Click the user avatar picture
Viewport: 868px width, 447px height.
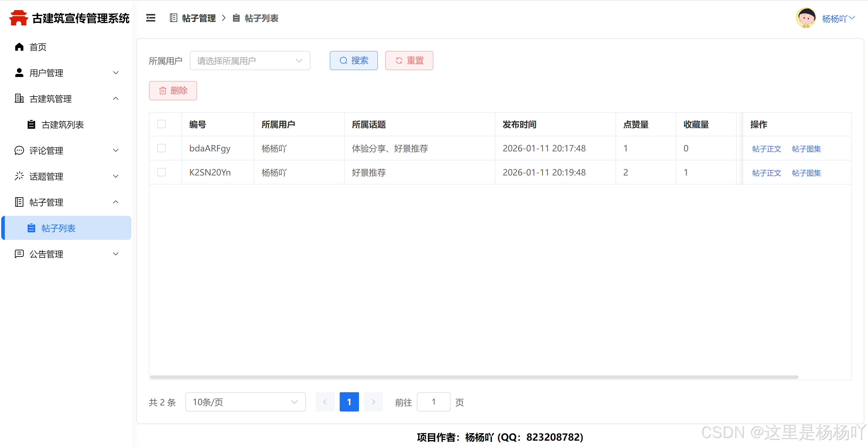pos(806,18)
